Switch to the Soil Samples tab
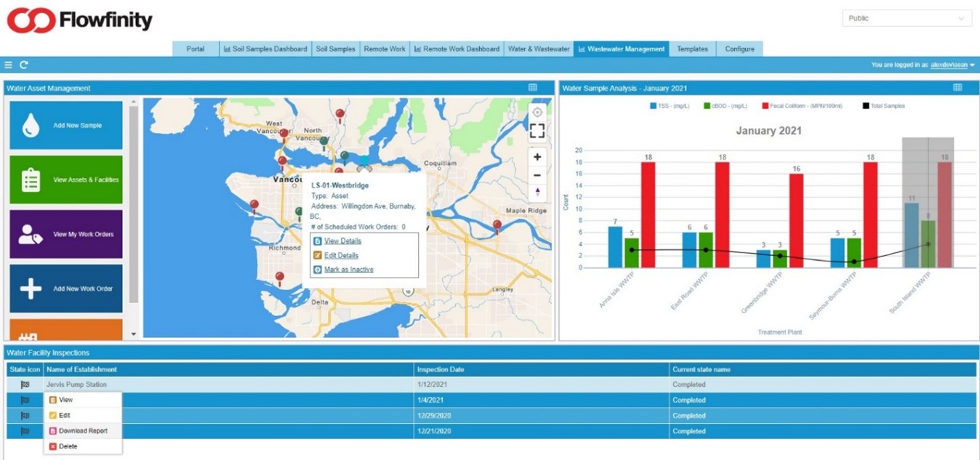This screenshot has width=980, height=460. (x=335, y=49)
